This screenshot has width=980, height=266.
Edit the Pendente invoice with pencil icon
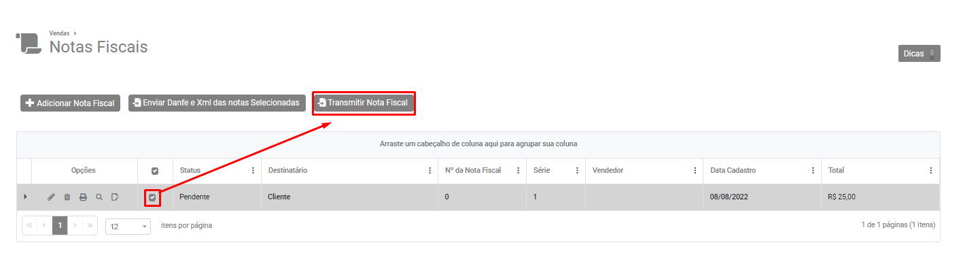tap(51, 197)
